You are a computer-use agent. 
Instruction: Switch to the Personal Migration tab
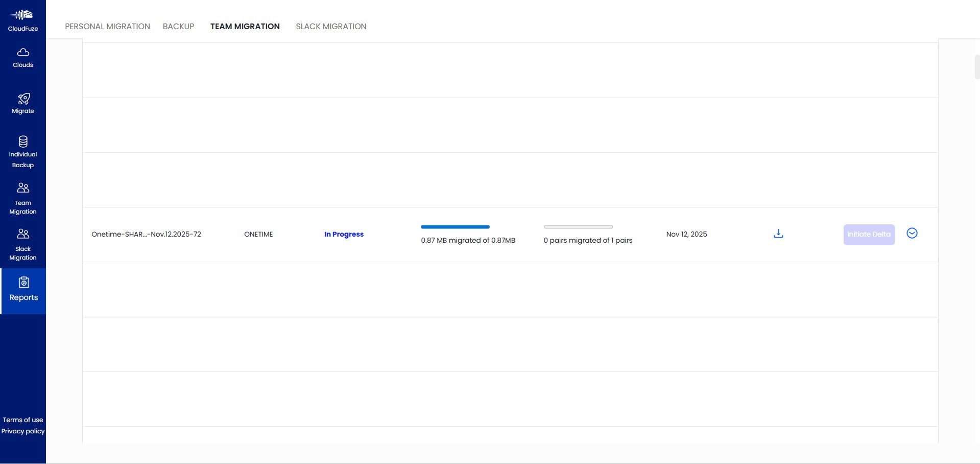pyautogui.click(x=107, y=26)
